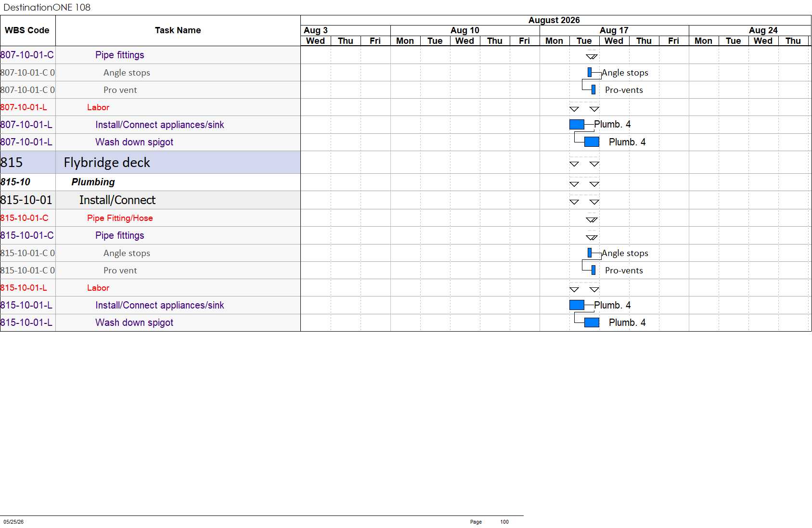The image size is (812, 528).
Task: Click Flybridge deck summary start marker
Action: 574,164
